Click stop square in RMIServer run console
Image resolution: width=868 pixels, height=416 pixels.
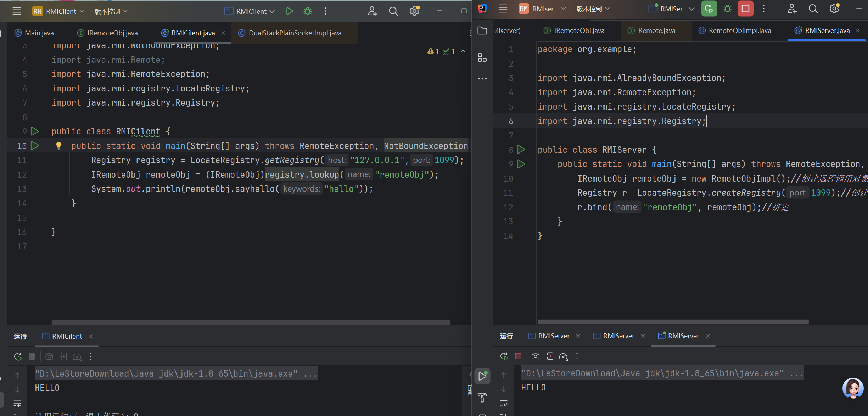click(x=518, y=356)
